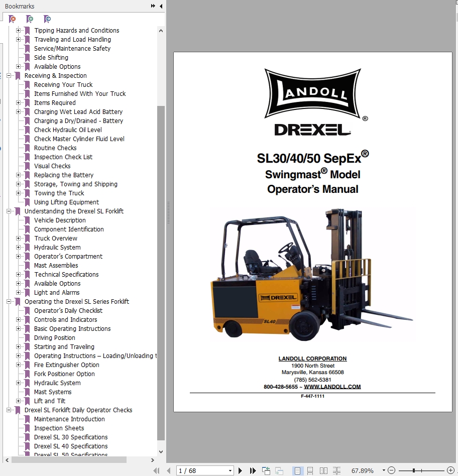Viewport: 458px width, 476px height.
Task: Click the zoom in plus button
Action: tap(450, 470)
